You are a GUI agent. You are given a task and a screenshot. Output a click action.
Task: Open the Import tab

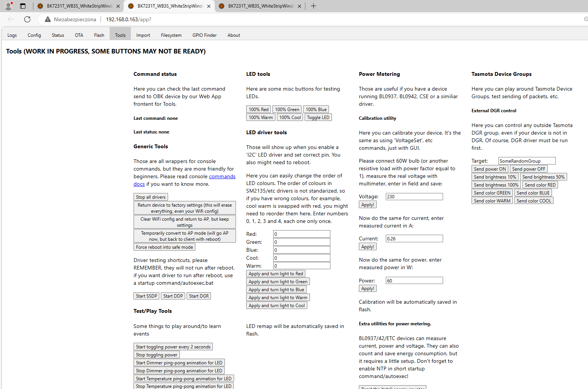(143, 35)
